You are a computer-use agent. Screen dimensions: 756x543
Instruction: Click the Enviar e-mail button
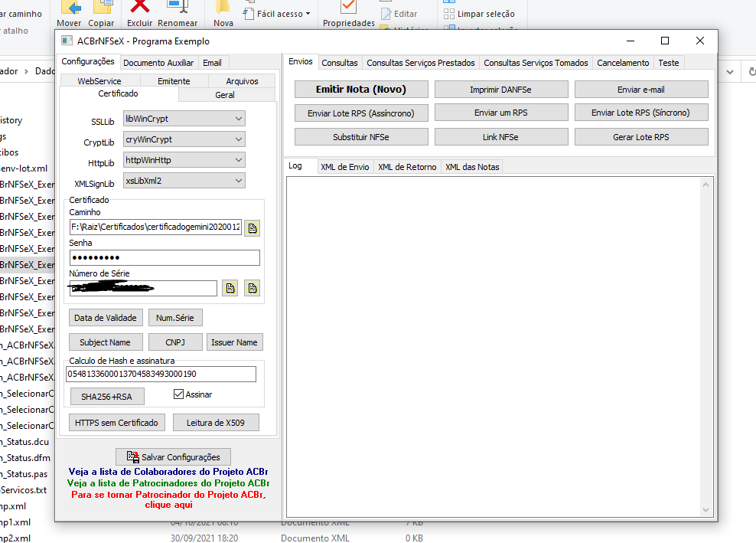(641, 90)
